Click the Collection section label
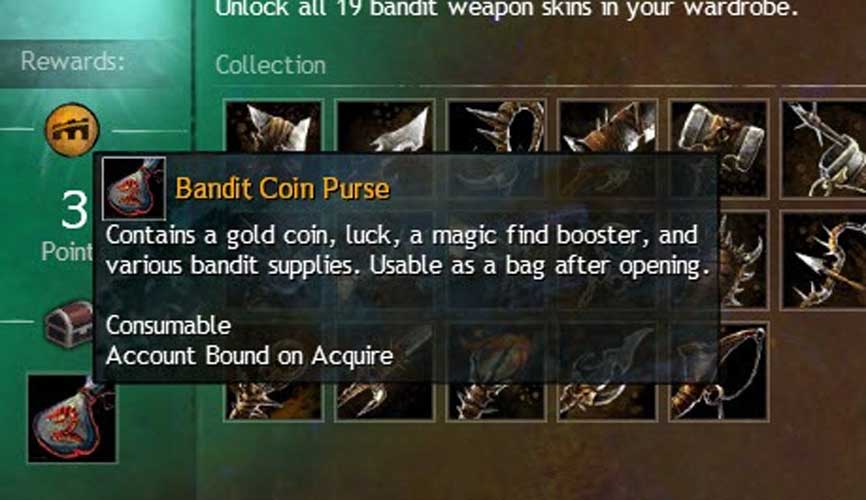 pyautogui.click(x=271, y=65)
